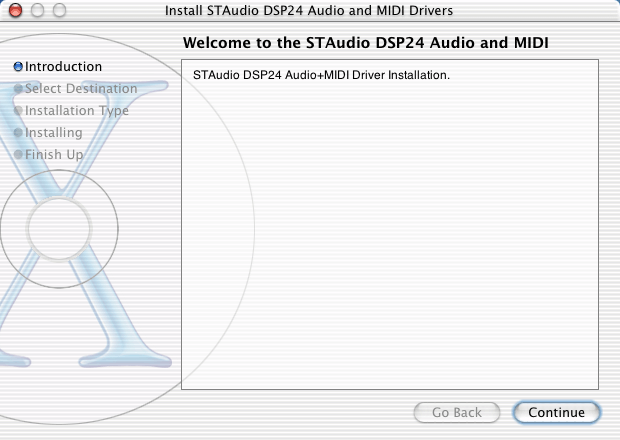Viewport: 620px width, 440px height.
Task: Click the window title 'Install STAudio DSP24 Audio and MIDI Drivers'
Action: (x=309, y=11)
